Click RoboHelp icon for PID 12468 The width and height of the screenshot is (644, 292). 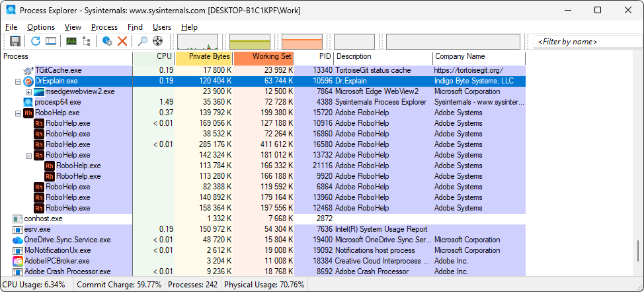click(39, 208)
